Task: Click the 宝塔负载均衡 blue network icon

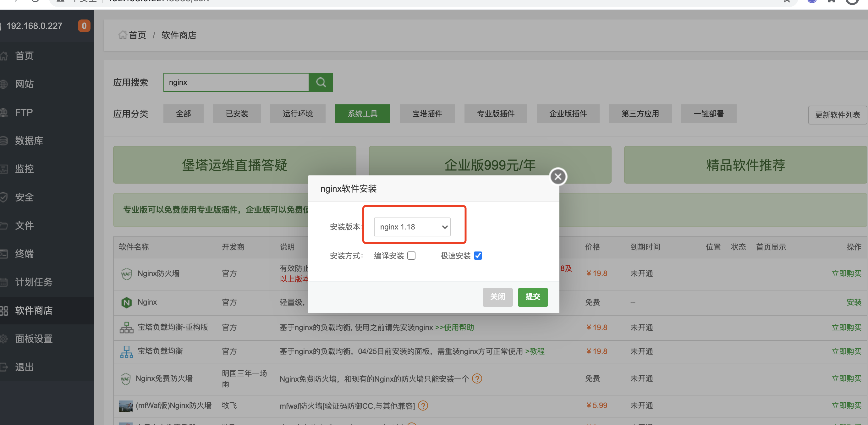Action: pyautogui.click(x=126, y=351)
